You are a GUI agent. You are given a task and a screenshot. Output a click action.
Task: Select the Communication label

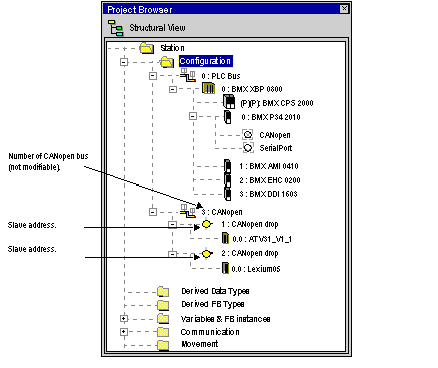tap(210, 332)
